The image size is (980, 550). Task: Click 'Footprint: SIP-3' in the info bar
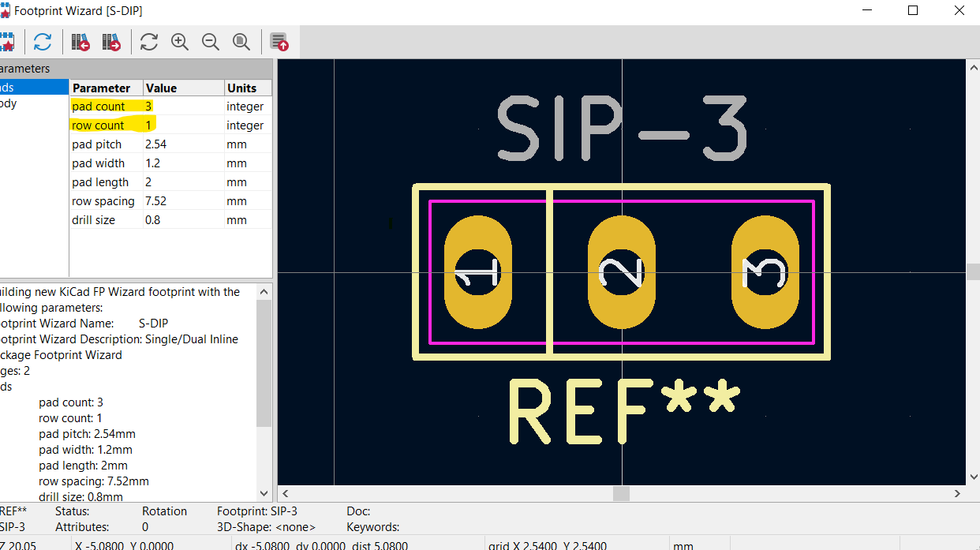[x=257, y=511]
